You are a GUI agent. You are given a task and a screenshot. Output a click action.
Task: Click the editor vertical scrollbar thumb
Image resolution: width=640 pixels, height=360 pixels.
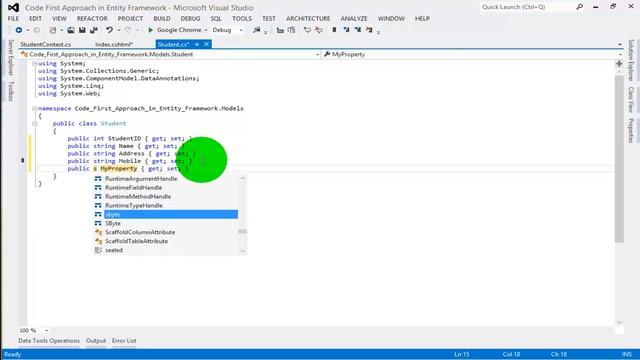619,158
